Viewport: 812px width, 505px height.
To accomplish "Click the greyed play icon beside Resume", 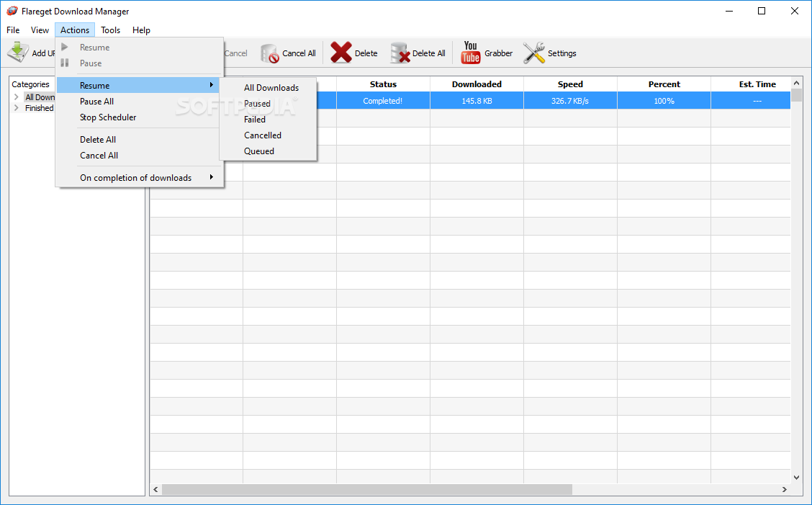I will point(65,47).
